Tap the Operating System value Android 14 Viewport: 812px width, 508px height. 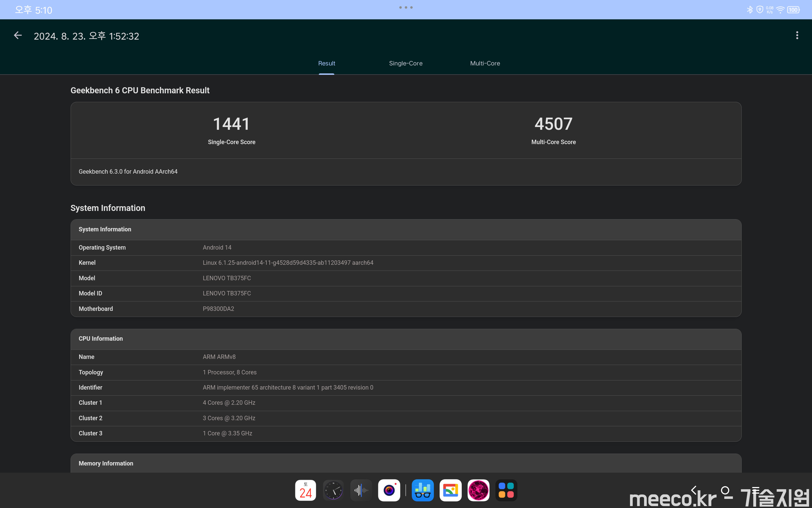(217, 248)
